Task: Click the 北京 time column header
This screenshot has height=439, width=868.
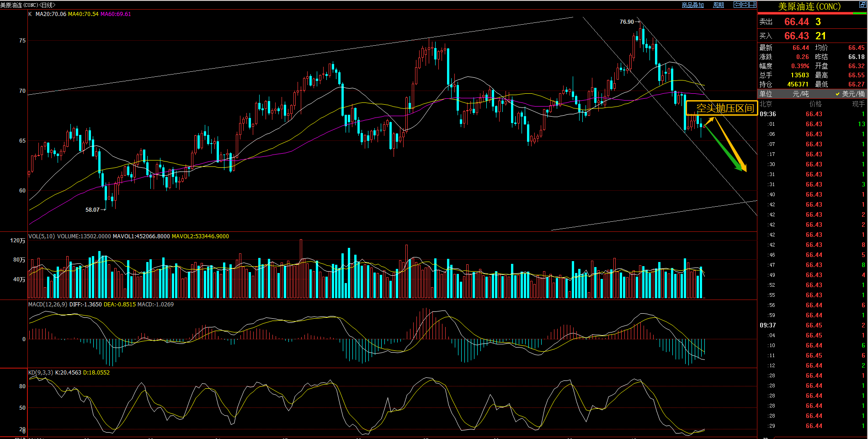Action: point(766,104)
